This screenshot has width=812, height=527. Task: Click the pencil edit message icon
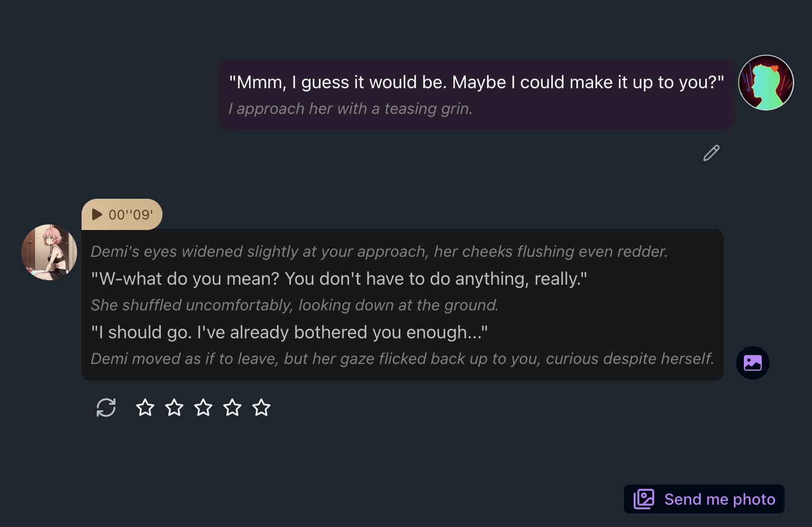[x=711, y=153]
